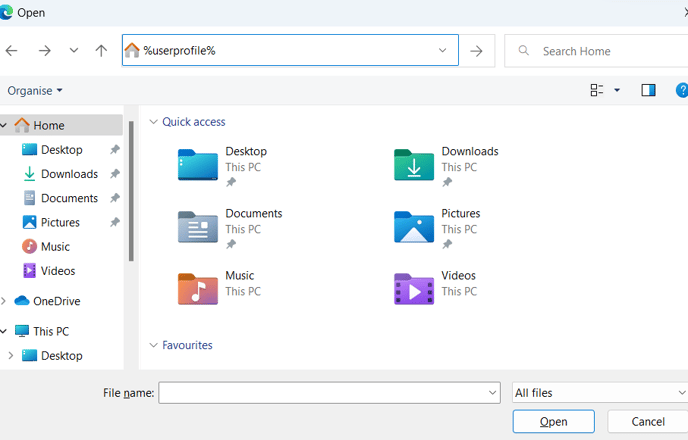This screenshot has height=440, width=688.
Task: Expand the address bar history dropdown
Action: tap(443, 51)
